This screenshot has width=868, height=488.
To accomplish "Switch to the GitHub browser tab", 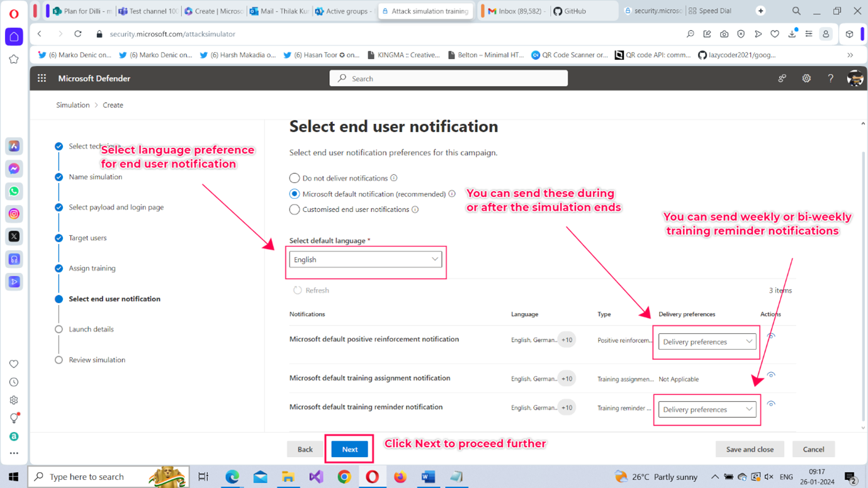I will coord(574,11).
